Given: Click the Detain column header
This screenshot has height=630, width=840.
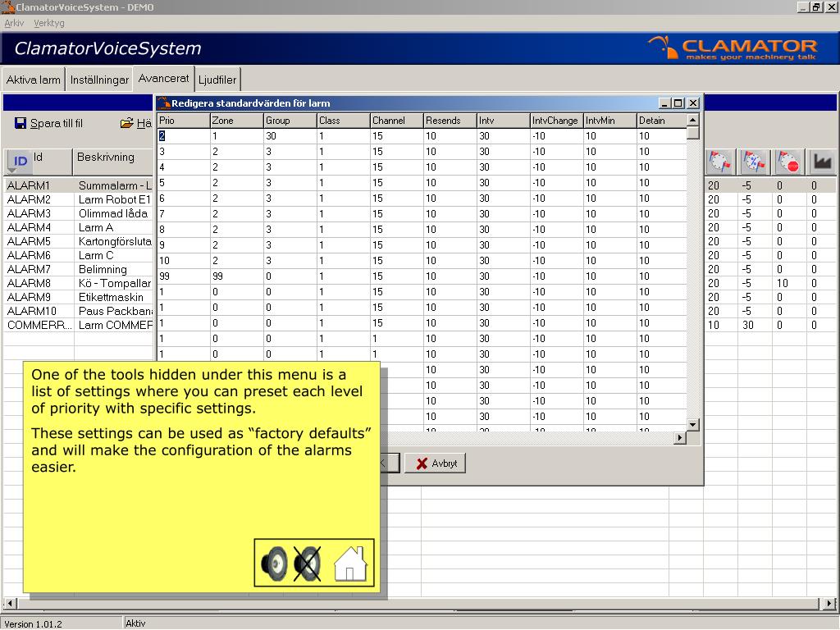Looking at the screenshot, I should (662, 121).
